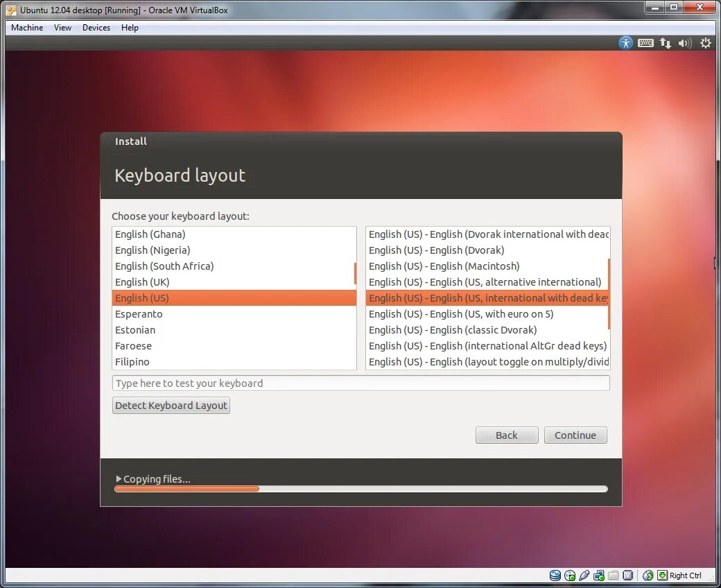Click the virtualization CPU status icon
Screen dimensions: 721x588
[627, 575]
